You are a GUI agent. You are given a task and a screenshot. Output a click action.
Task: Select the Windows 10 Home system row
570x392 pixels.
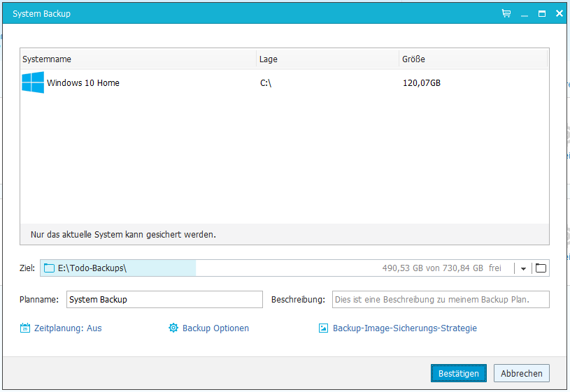coord(284,83)
